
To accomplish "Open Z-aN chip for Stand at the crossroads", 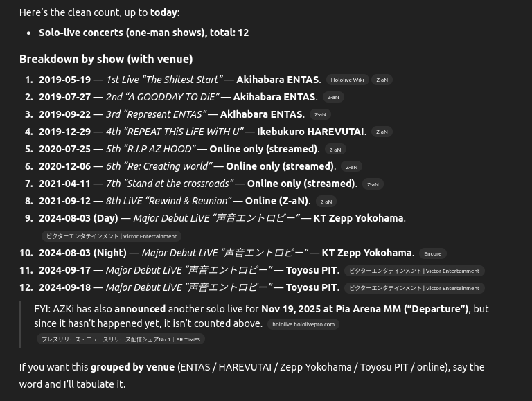I will (373, 184).
